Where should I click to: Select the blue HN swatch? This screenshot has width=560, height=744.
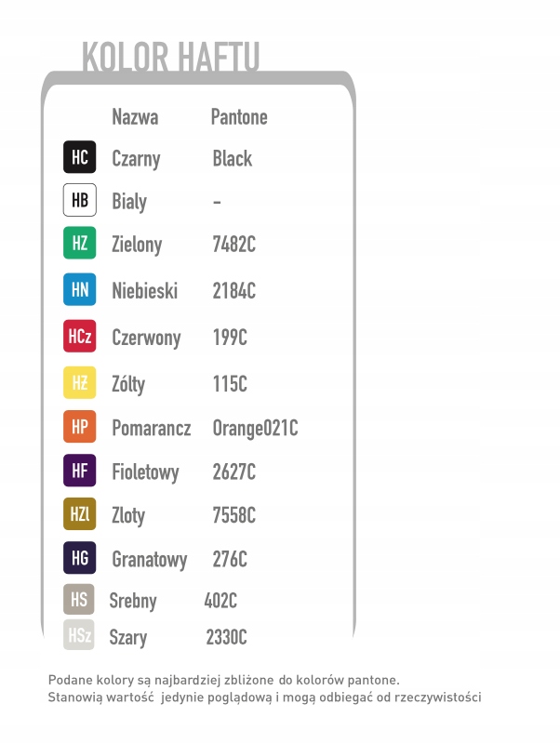(80, 290)
